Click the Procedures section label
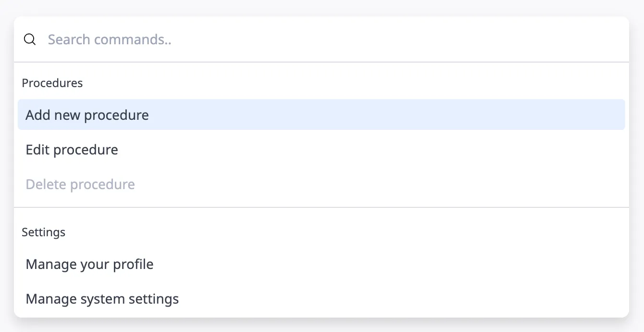This screenshot has height=332, width=644. click(52, 83)
